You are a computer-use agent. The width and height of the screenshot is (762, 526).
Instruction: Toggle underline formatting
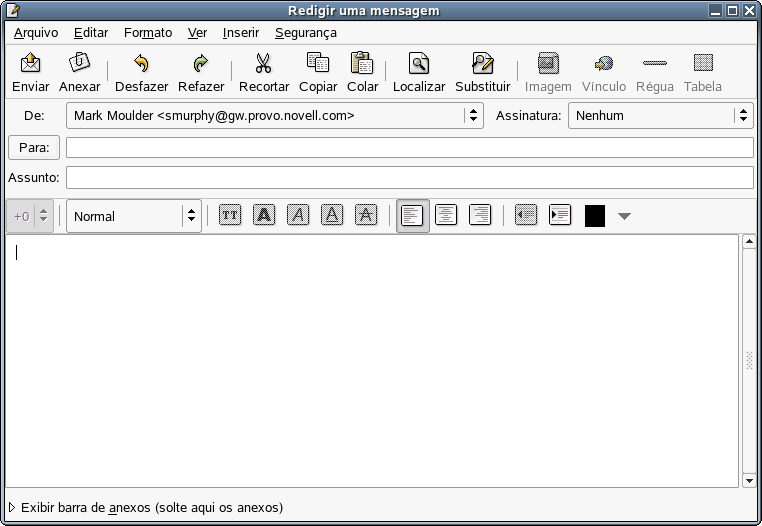tap(332, 215)
